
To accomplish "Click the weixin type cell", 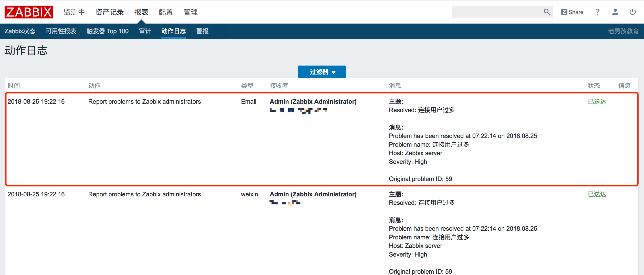I will coord(250,194).
